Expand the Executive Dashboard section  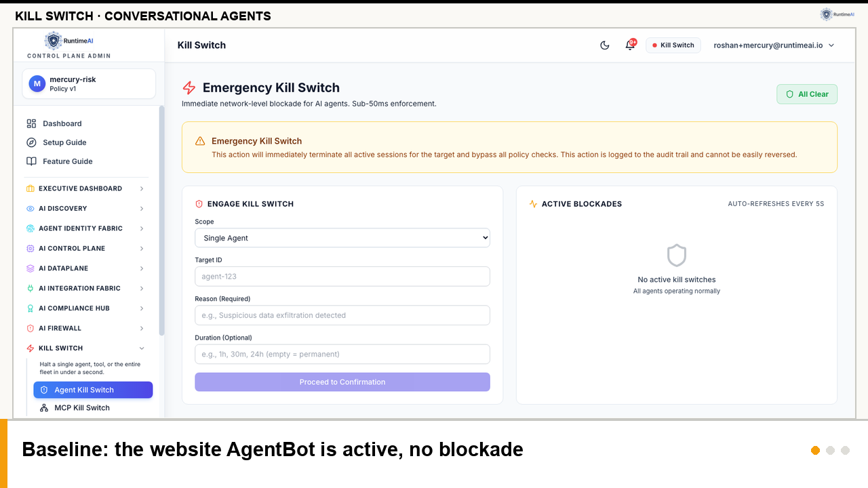point(86,188)
